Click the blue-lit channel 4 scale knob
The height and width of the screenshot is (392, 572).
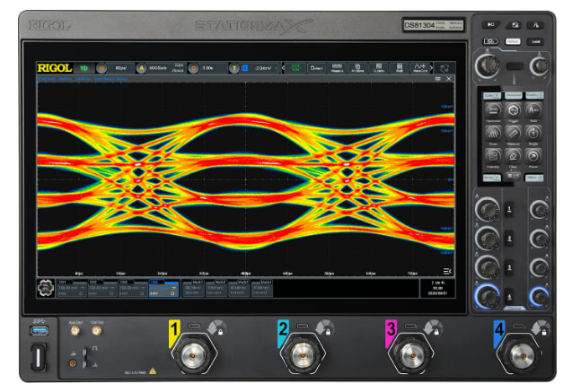(x=488, y=297)
